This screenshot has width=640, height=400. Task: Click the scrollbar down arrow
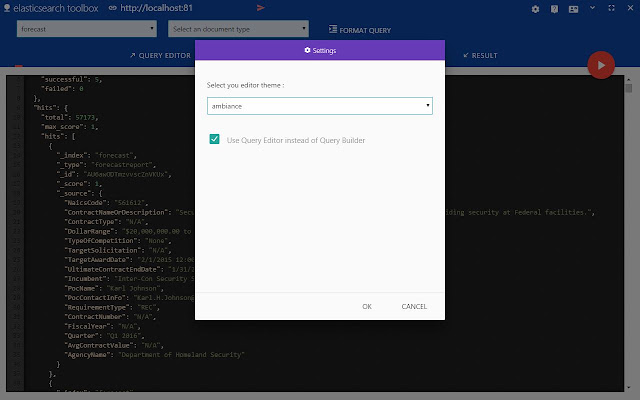(629, 387)
